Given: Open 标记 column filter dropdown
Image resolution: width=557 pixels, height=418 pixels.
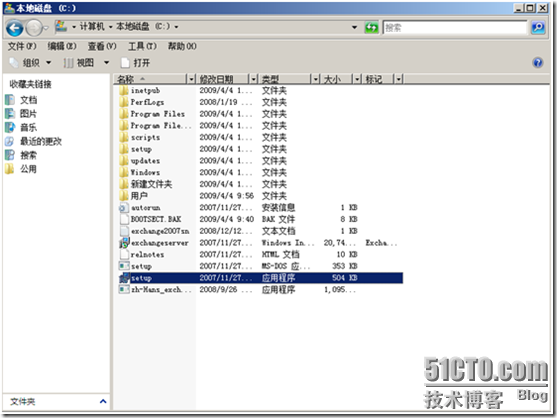Looking at the screenshot, I should click(399, 79).
